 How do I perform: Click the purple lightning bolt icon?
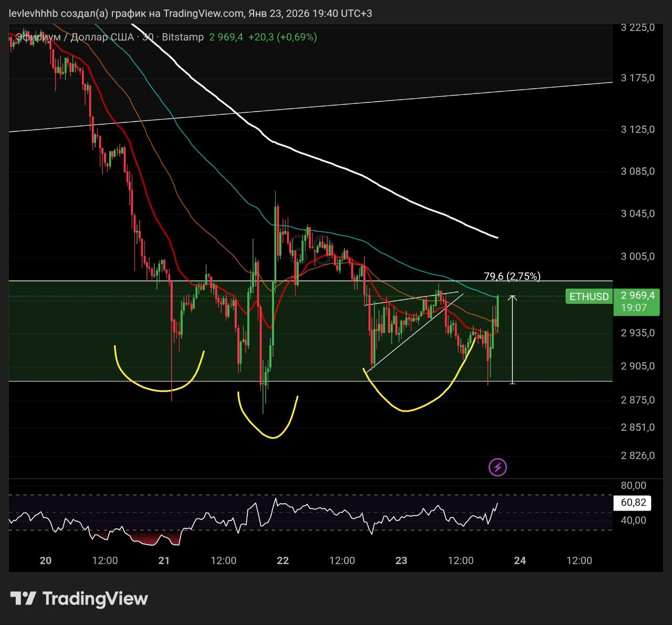[498, 467]
